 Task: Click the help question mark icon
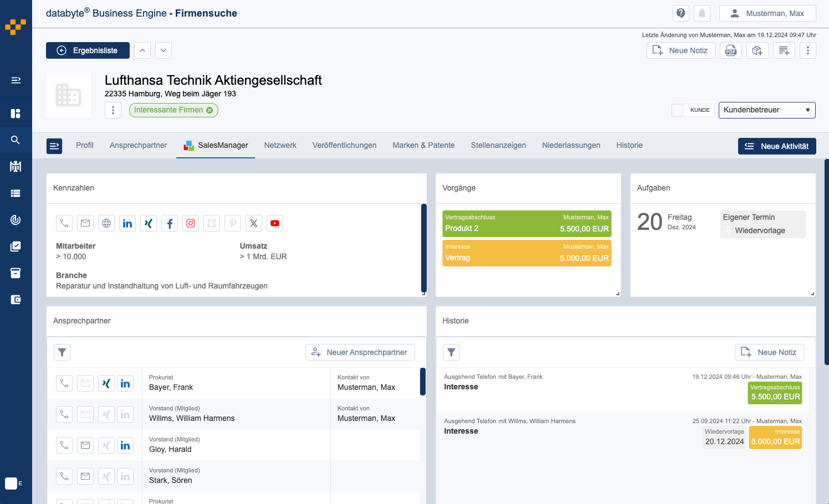681,13
